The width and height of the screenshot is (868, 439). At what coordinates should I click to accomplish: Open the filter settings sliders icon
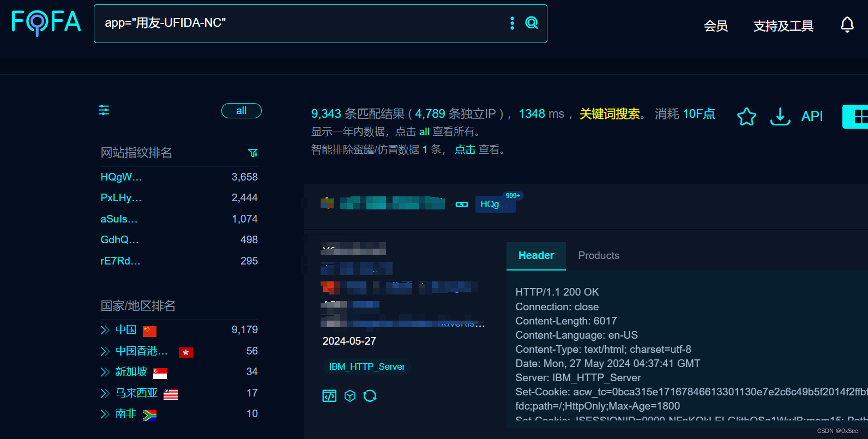pos(104,110)
